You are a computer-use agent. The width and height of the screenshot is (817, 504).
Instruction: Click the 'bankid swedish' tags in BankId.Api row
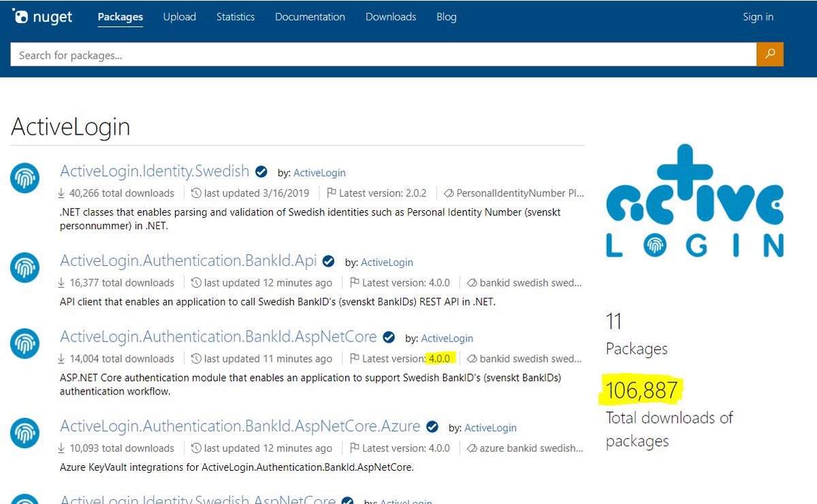pyautogui.click(x=530, y=283)
